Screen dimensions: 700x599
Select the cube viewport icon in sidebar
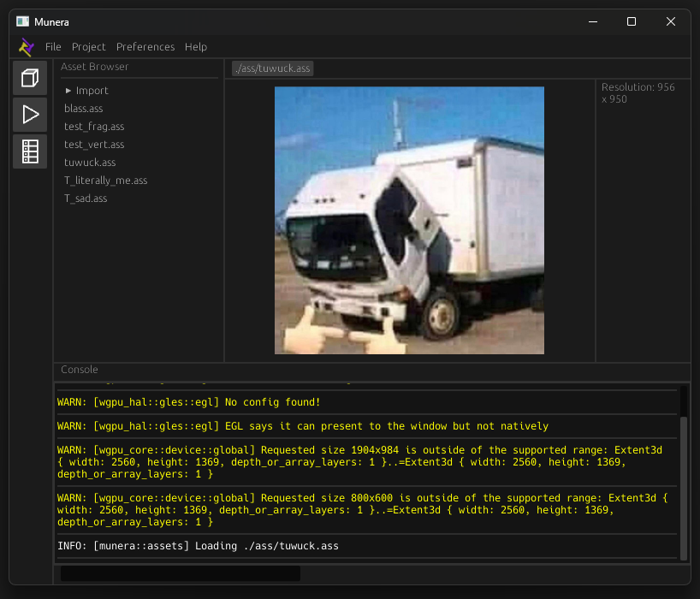point(29,77)
